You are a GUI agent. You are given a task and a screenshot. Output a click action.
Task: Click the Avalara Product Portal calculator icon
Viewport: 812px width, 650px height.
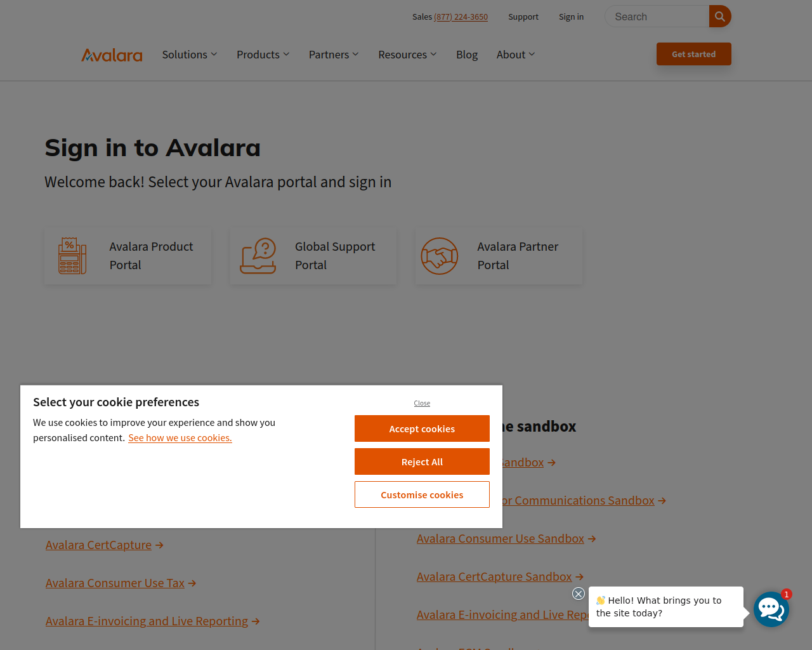(72, 256)
